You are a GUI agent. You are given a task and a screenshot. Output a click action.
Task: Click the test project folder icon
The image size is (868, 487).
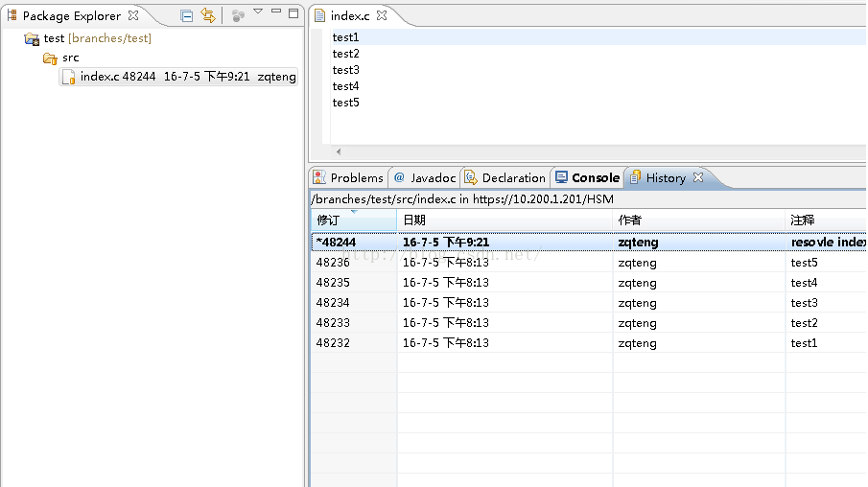[32, 38]
